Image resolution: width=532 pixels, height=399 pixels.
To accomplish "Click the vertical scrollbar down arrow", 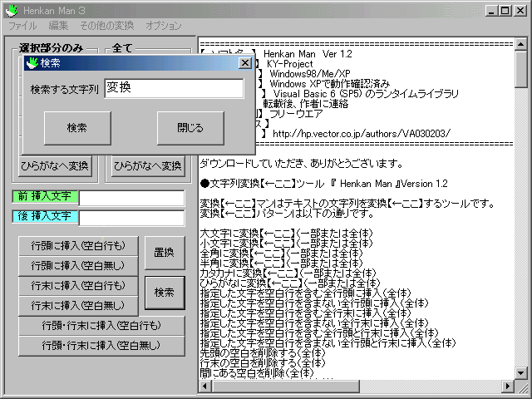I will click(x=521, y=373).
